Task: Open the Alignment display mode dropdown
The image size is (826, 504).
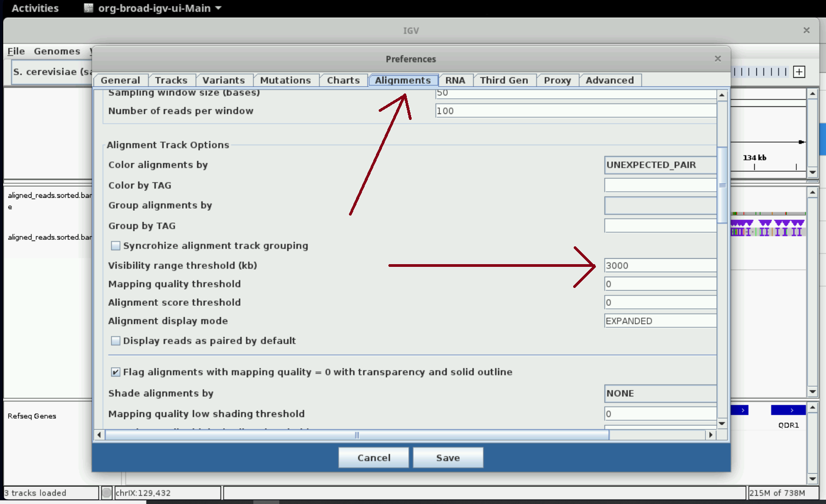Action: 660,320
